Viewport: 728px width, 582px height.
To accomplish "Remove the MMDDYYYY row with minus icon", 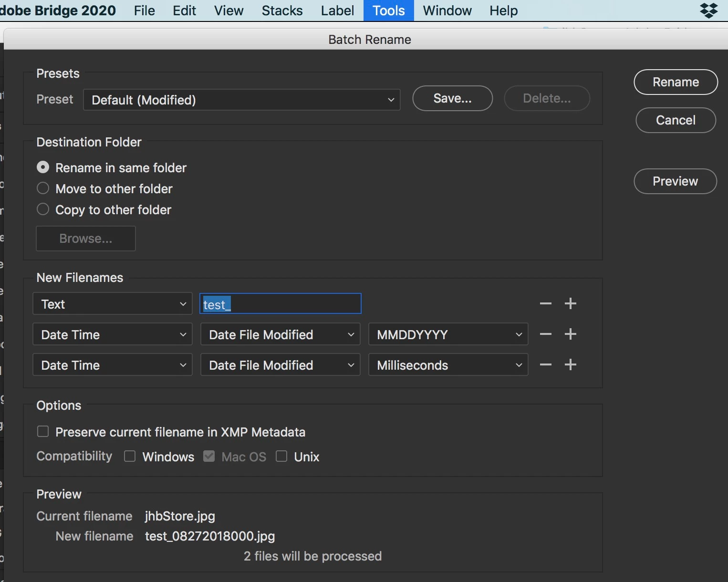I will (x=545, y=334).
